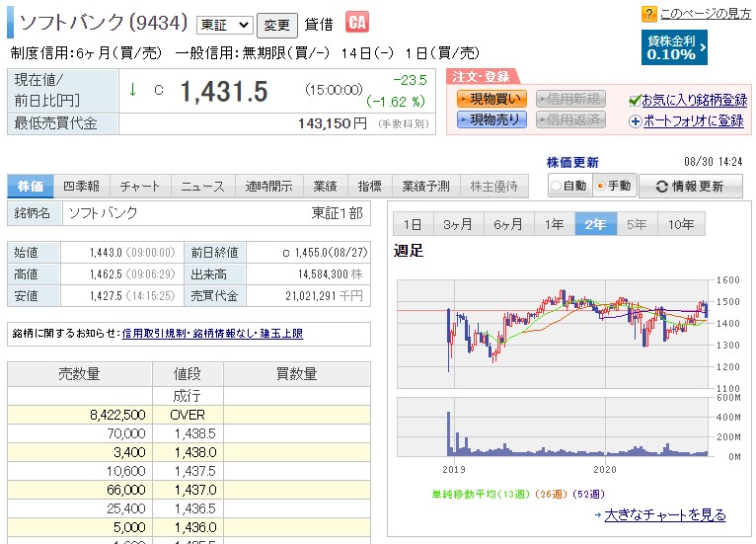Viewport: 756px width, 544px height.
Task: Click the 単純移動平均 chart legend
Action: pos(518,495)
